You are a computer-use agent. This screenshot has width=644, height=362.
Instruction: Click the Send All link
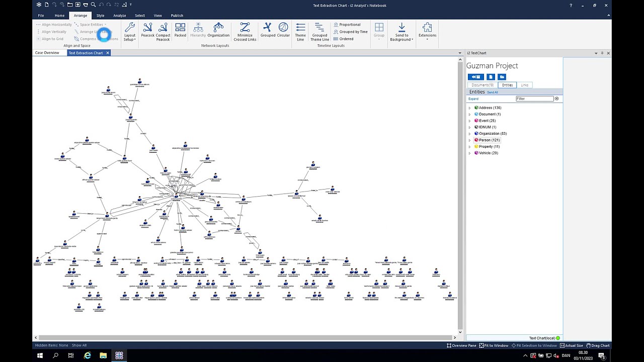point(493,93)
